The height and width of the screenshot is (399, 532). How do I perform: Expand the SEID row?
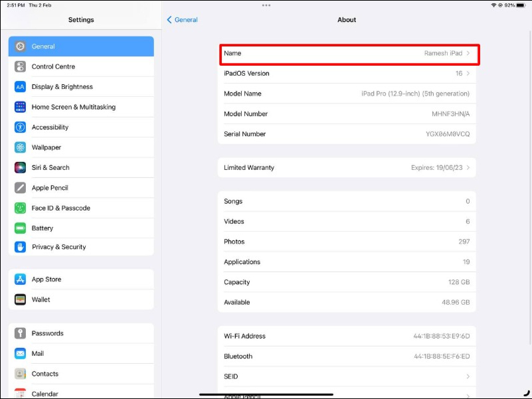[345, 376]
